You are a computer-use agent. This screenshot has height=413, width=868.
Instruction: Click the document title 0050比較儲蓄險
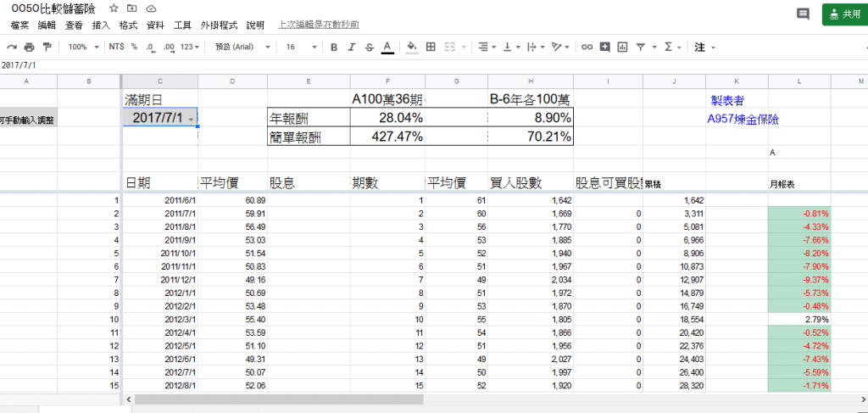53,8
